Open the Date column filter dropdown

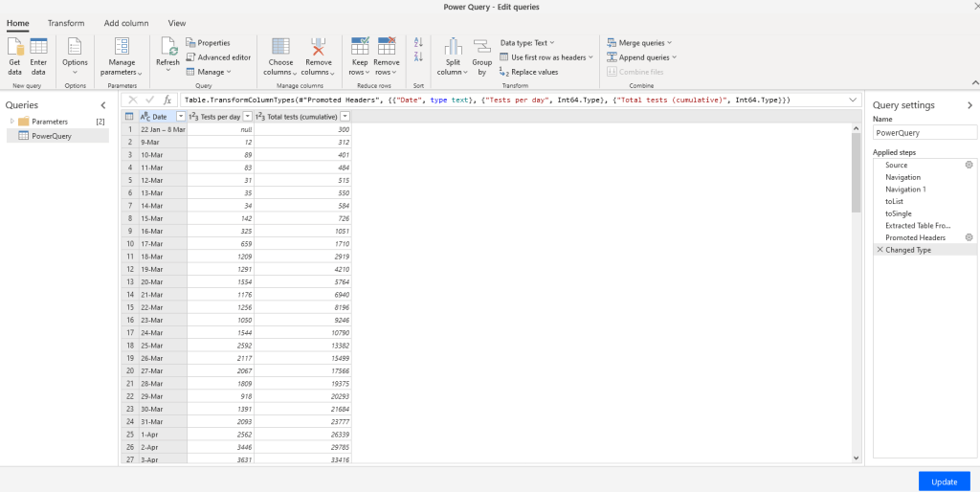click(x=180, y=116)
